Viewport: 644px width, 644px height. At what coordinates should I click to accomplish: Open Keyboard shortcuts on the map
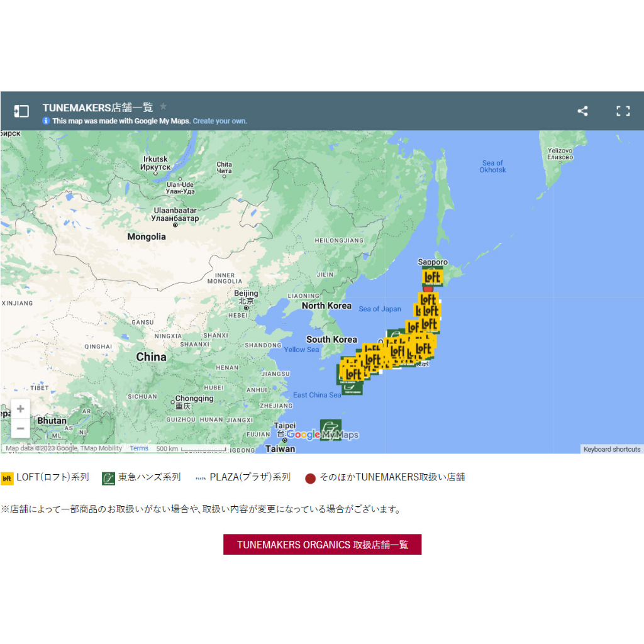click(611, 449)
